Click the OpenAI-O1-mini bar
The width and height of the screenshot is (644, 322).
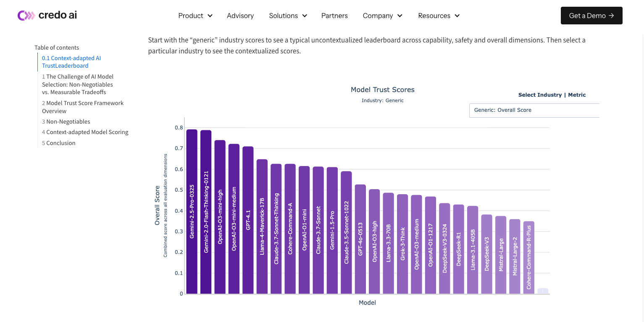(x=304, y=230)
